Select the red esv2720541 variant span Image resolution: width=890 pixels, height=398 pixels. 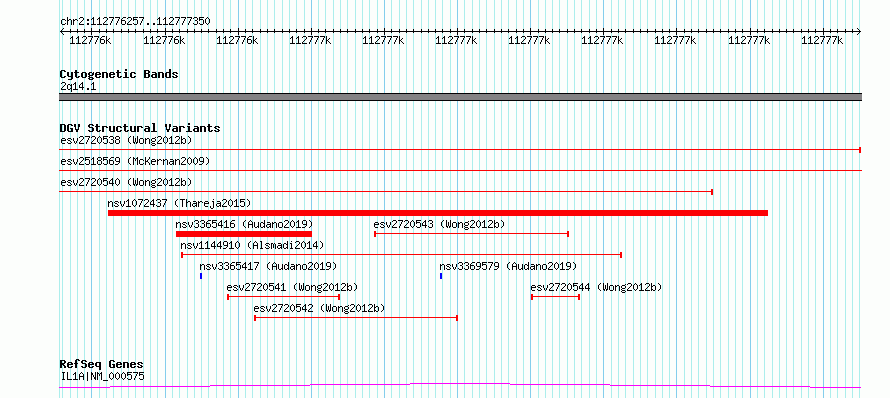click(283, 297)
